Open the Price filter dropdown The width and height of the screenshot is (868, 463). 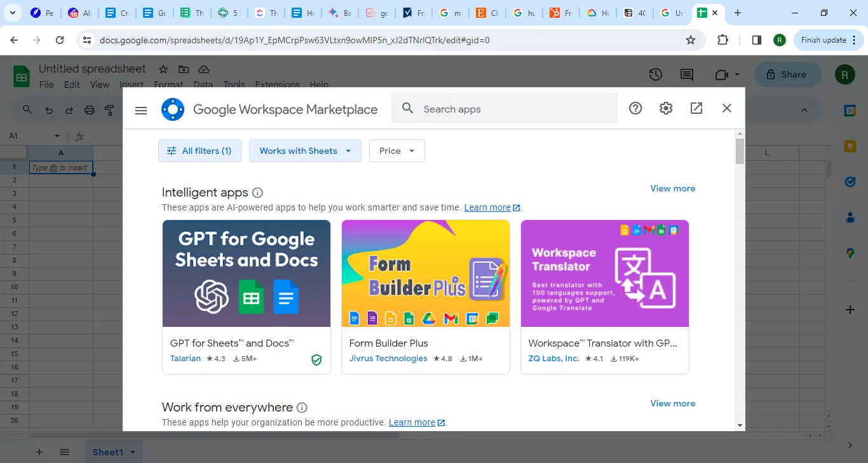pyautogui.click(x=397, y=151)
